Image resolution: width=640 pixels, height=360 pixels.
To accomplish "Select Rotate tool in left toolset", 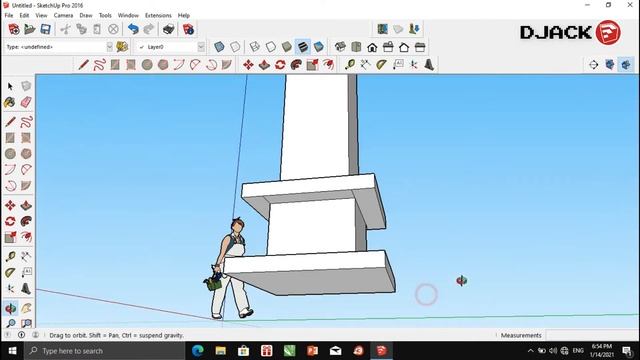I will [x=10, y=221].
